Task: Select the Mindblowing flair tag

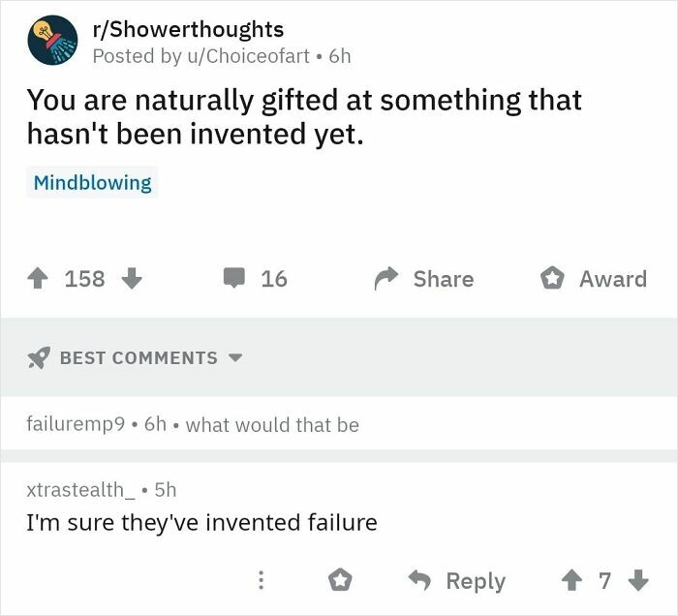Action: coord(92,182)
